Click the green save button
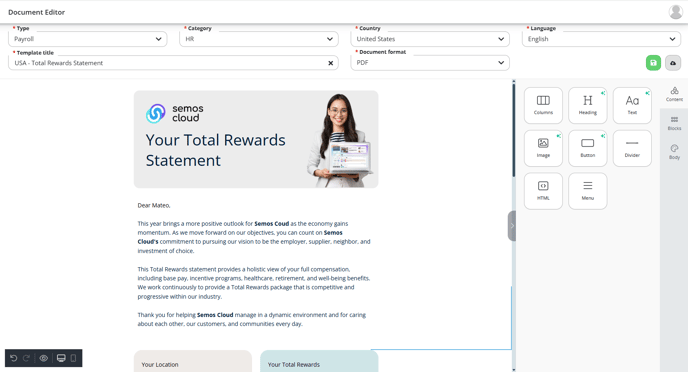The width and height of the screenshot is (688, 372). point(653,63)
